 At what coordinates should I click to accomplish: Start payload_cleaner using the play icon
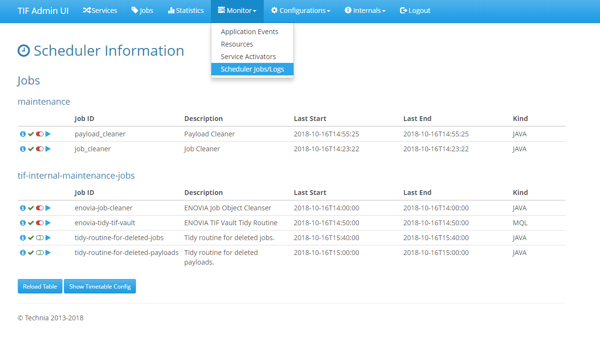point(48,134)
